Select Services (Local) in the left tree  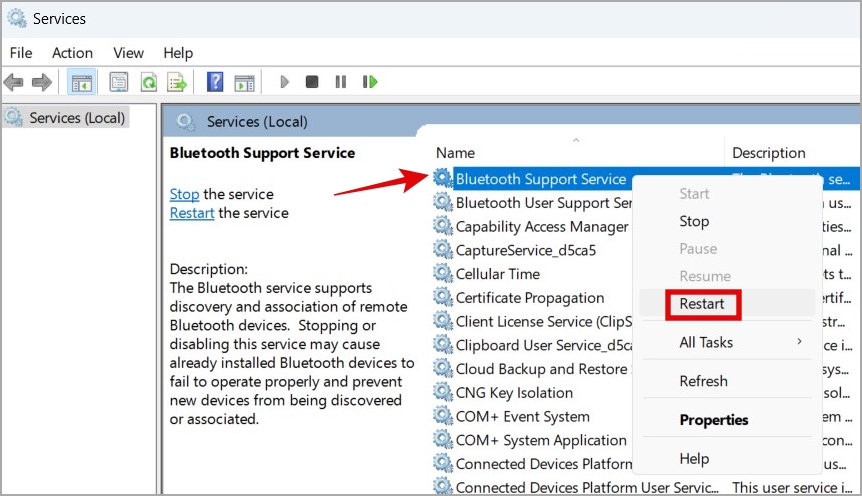[x=77, y=118]
